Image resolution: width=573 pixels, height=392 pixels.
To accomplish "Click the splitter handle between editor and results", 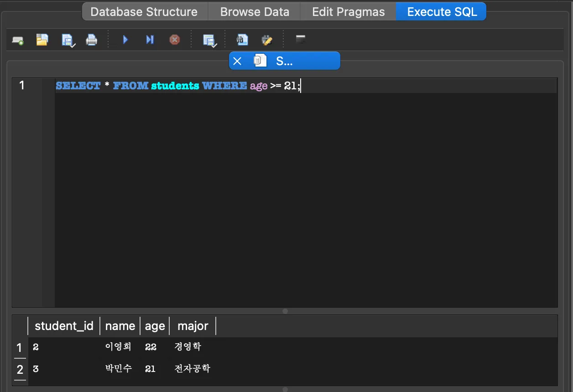I will [x=285, y=311].
